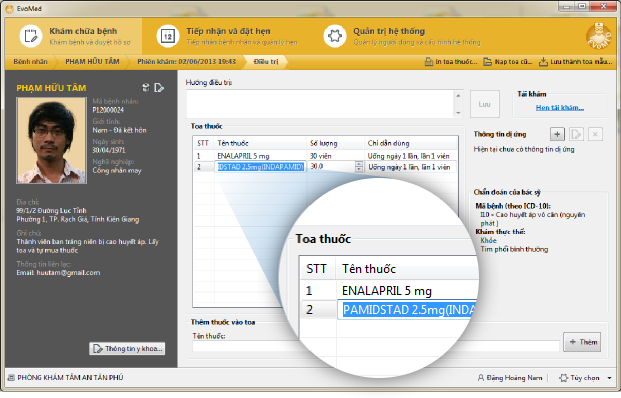Click the dropdown arrow beside Tùy chọn
This screenshot has width=621, height=398.
pyautogui.click(x=609, y=378)
